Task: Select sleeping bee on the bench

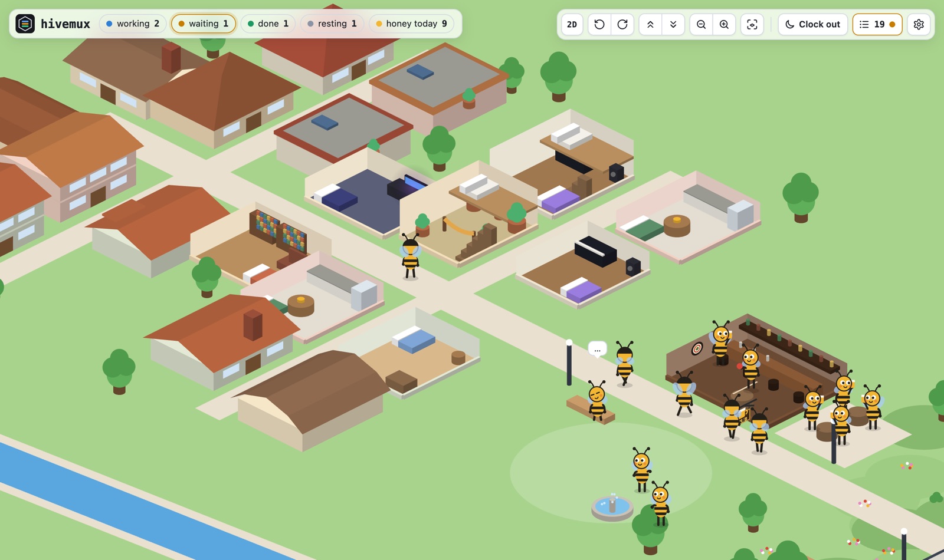Action: click(597, 401)
